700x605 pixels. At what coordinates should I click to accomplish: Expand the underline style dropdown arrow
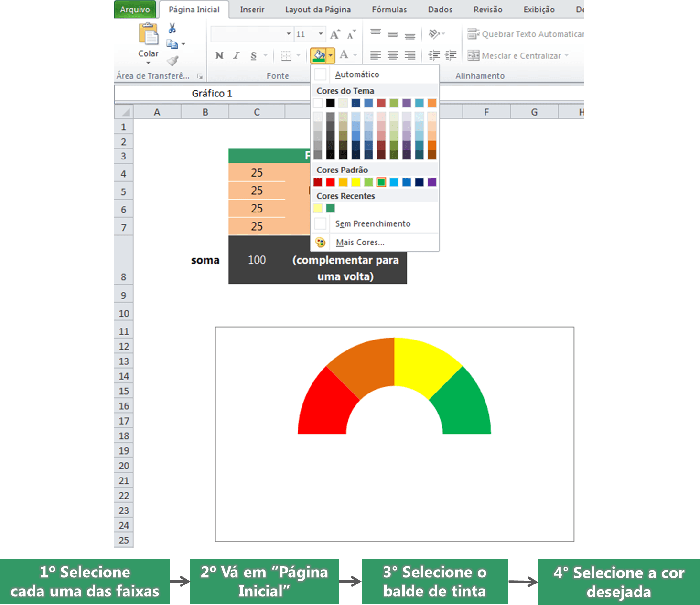266,55
